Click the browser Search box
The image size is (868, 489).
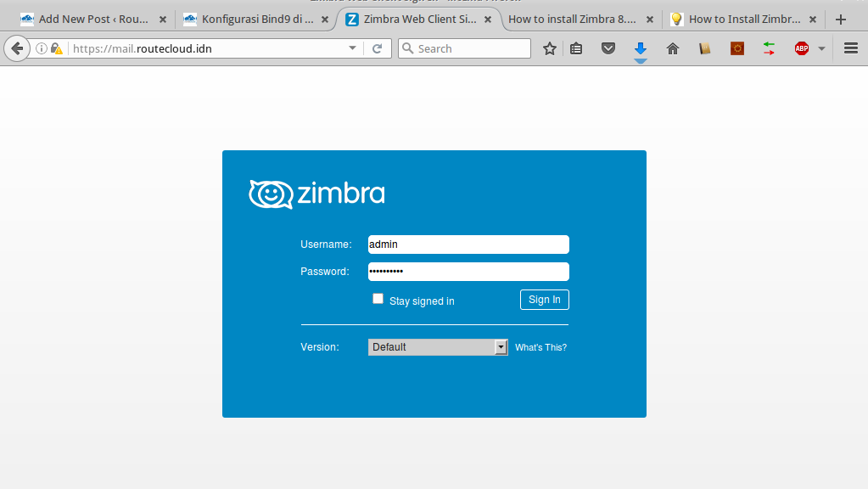point(464,48)
